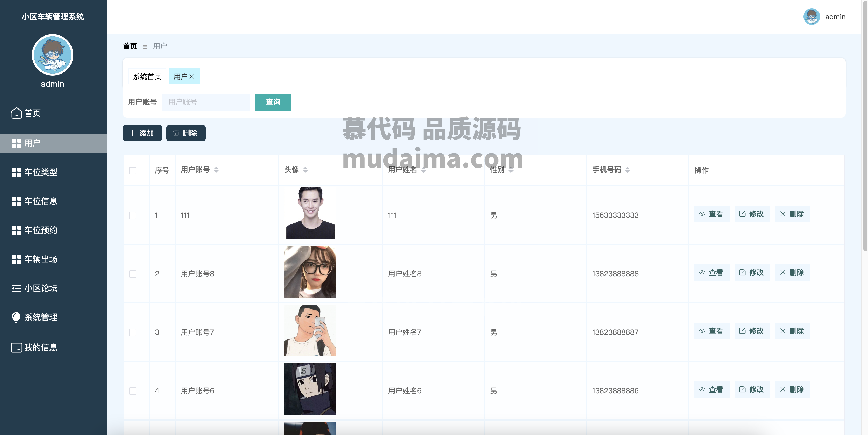Check the checkbox for 用户账号8 row
The height and width of the screenshot is (435, 868).
tap(133, 274)
